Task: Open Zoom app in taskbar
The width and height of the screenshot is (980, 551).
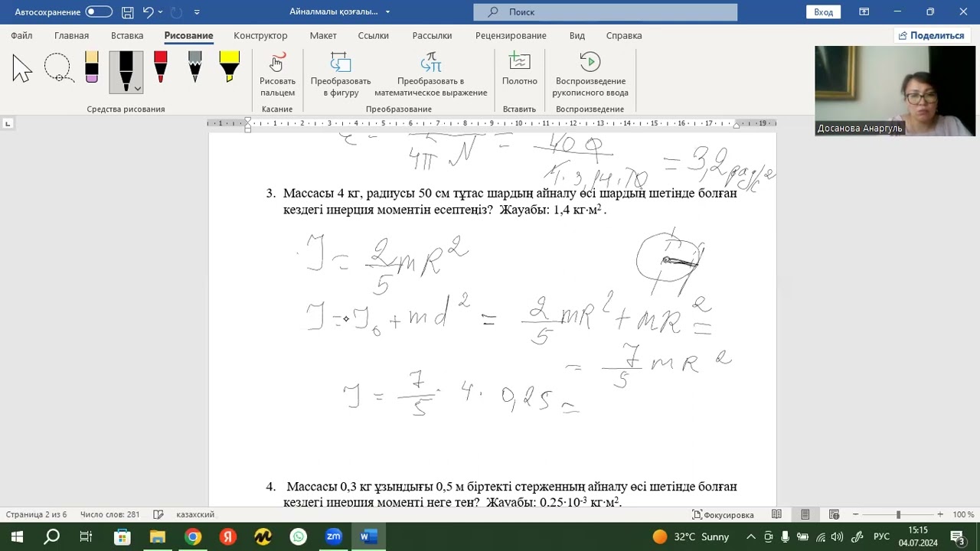Action: [x=333, y=536]
